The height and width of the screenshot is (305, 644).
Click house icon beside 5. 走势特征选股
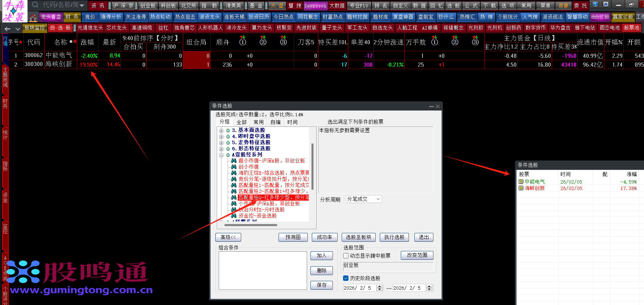click(228, 142)
